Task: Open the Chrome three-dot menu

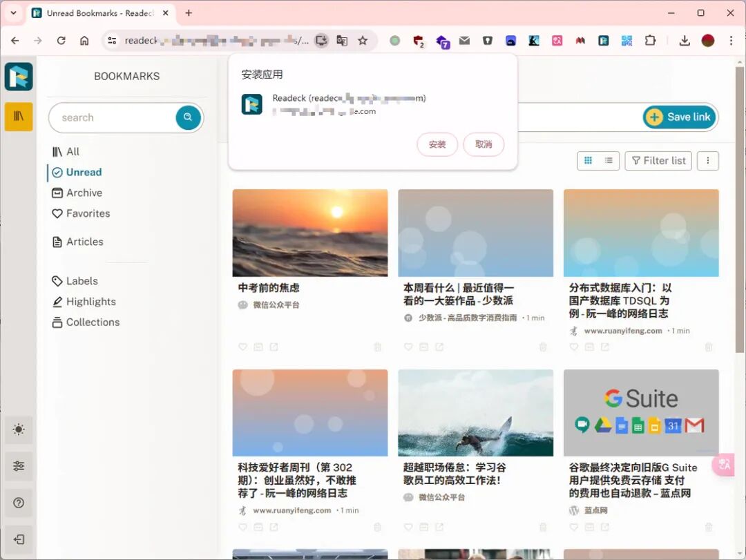Action: pos(731,41)
